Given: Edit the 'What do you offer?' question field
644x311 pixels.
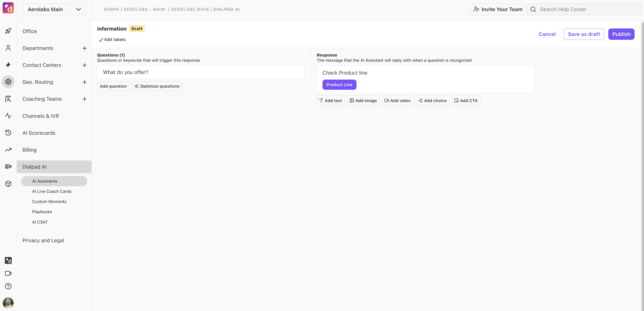Looking at the screenshot, I should pos(200,72).
